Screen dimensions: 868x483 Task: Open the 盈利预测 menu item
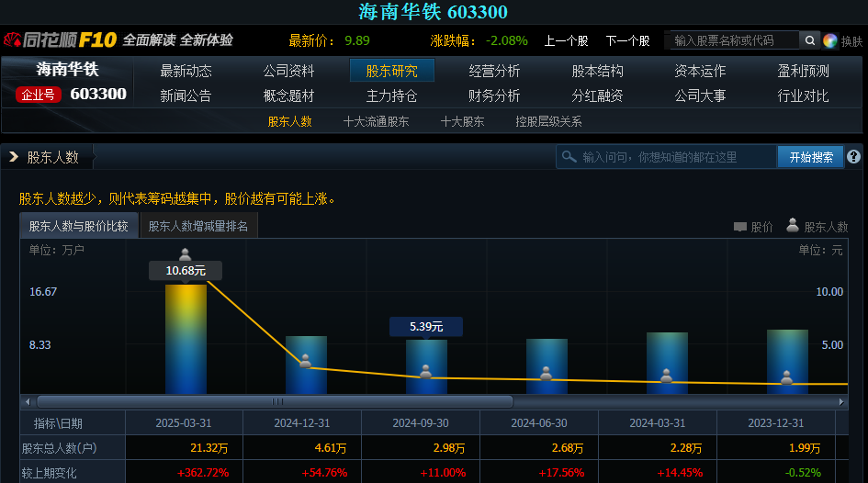803,71
